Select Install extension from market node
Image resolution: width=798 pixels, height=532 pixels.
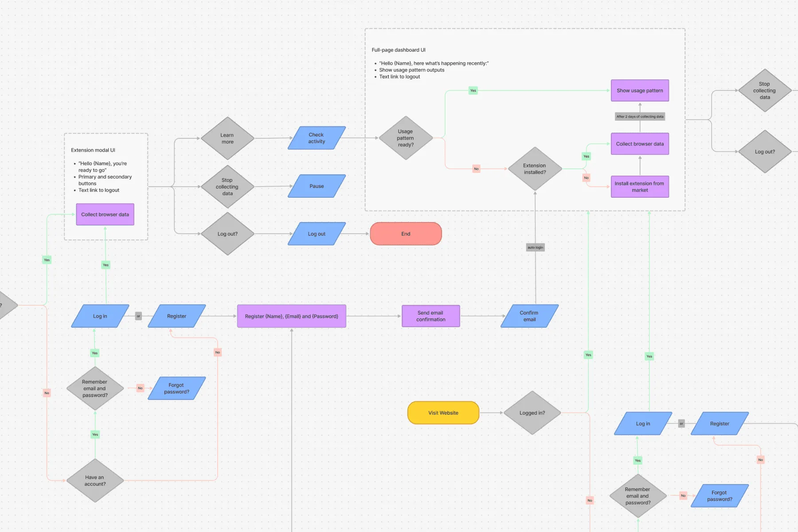(640, 187)
